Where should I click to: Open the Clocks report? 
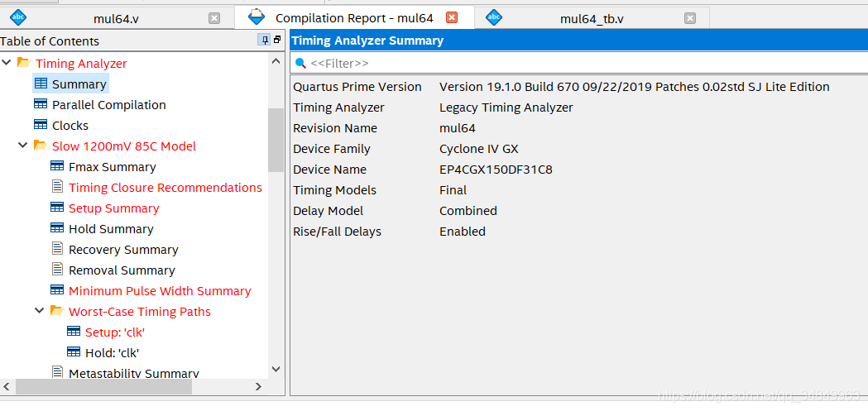(x=70, y=126)
